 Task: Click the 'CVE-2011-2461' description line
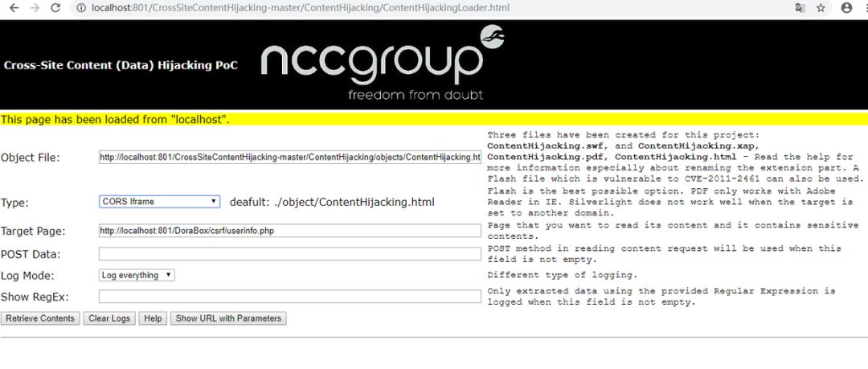tap(675, 179)
